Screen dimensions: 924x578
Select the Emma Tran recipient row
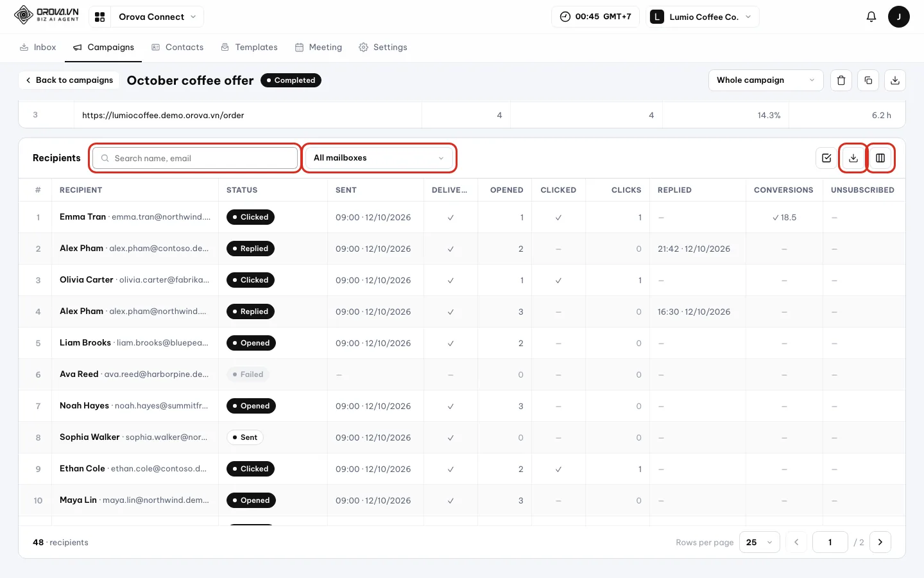tap(462, 217)
